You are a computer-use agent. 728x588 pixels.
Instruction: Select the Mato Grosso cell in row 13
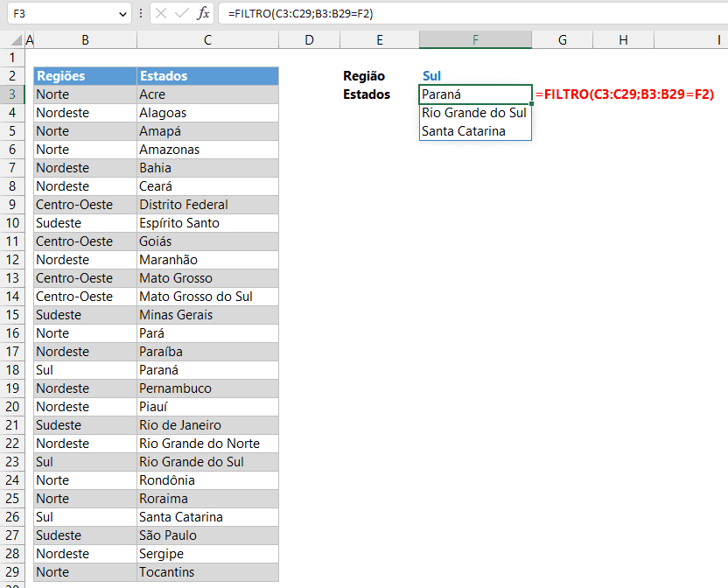click(207, 278)
